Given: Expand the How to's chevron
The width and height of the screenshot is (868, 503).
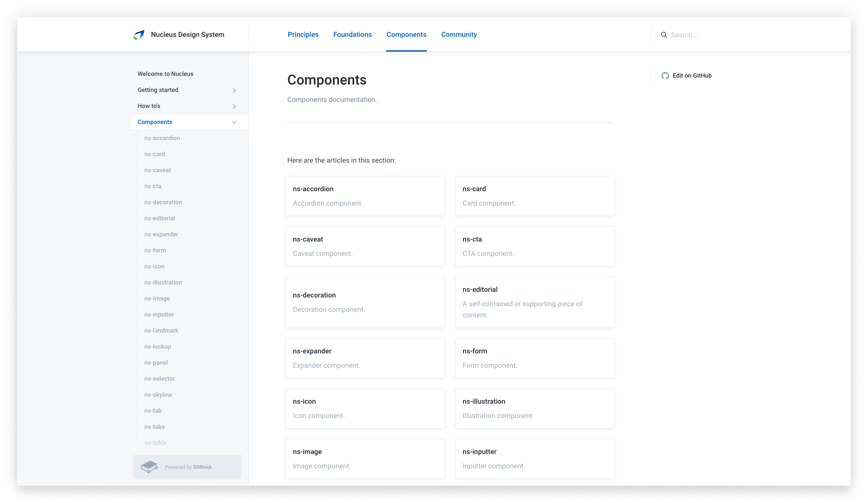Looking at the screenshot, I should 234,106.
